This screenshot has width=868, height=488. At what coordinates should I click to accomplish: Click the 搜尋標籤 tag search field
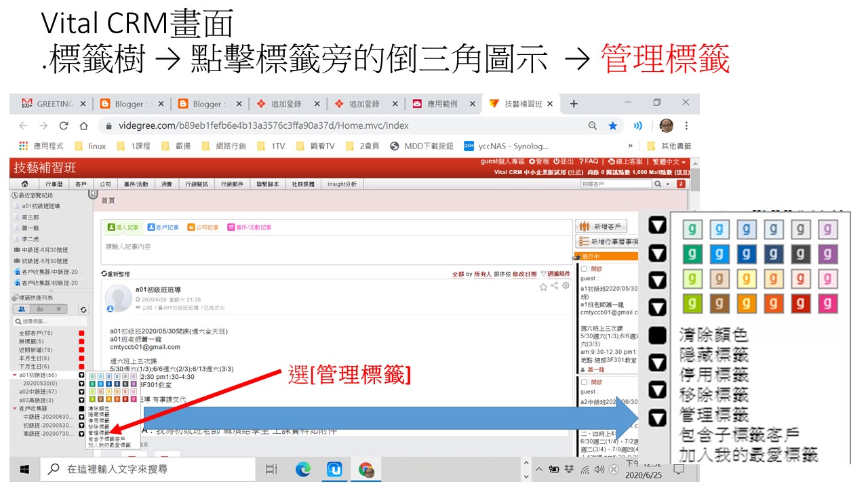tap(50, 321)
